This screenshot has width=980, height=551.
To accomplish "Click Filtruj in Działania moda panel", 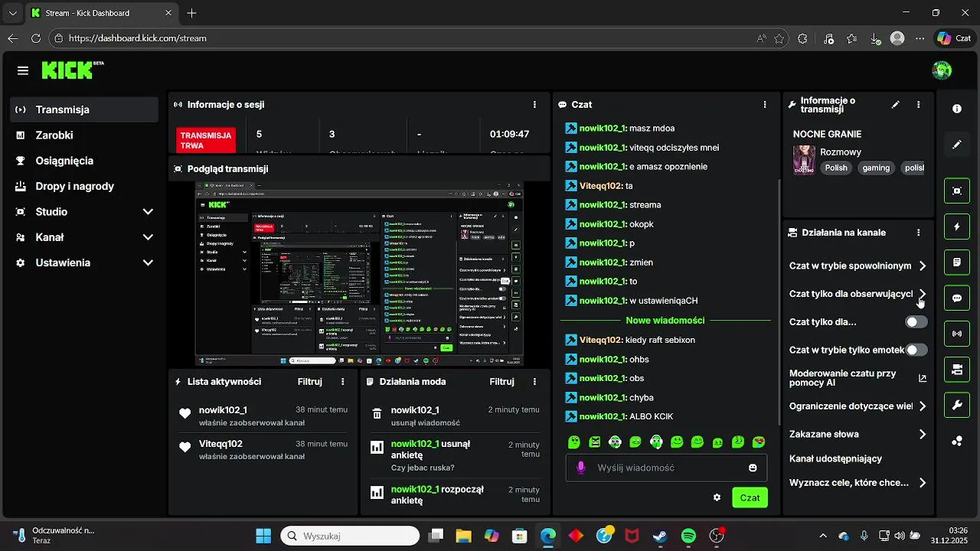I will click(x=502, y=381).
